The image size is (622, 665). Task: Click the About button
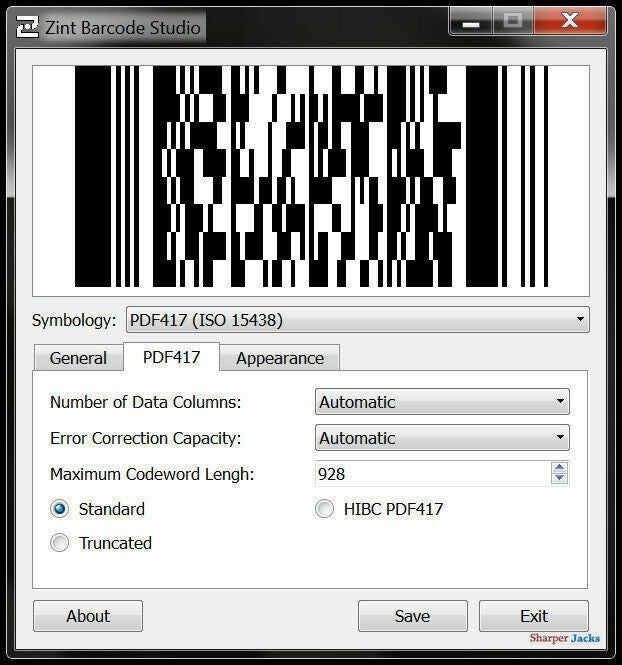tap(88, 616)
